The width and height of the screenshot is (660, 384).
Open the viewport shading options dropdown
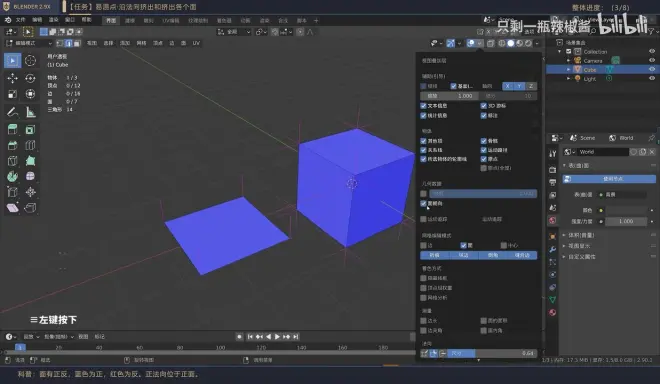coord(537,43)
